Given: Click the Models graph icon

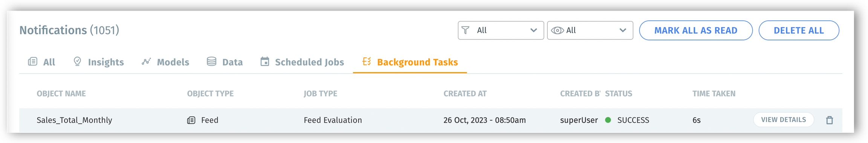Looking at the screenshot, I should click(146, 62).
